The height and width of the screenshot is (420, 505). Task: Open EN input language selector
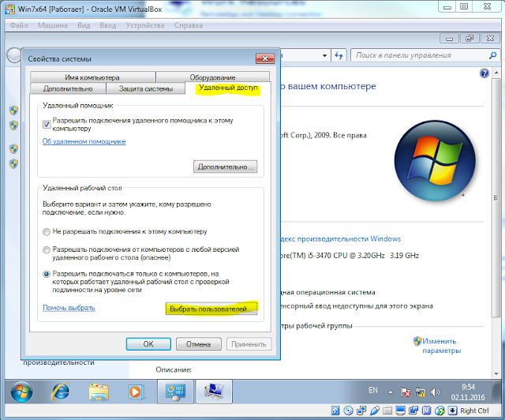pyautogui.click(x=373, y=390)
